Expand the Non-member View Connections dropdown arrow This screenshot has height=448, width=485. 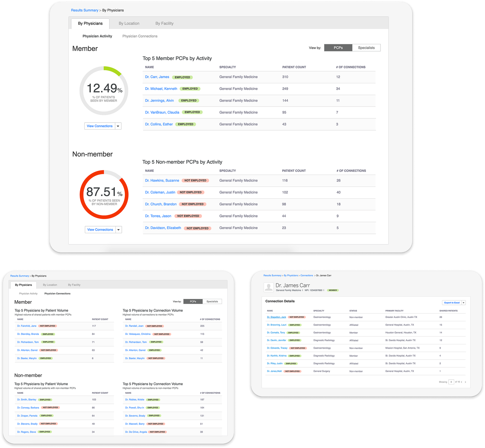(x=119, y=230)
